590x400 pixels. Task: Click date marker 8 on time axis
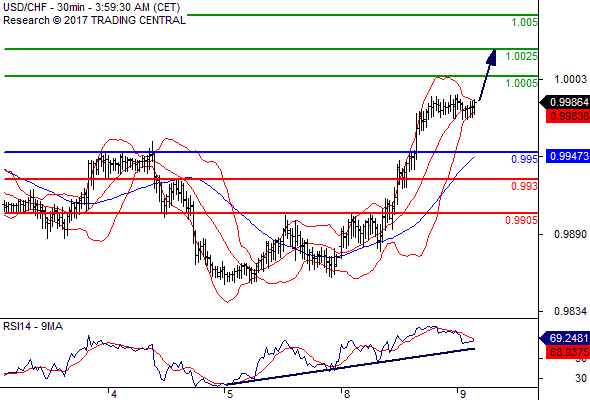pyautogui.click(x=347, y=394)
